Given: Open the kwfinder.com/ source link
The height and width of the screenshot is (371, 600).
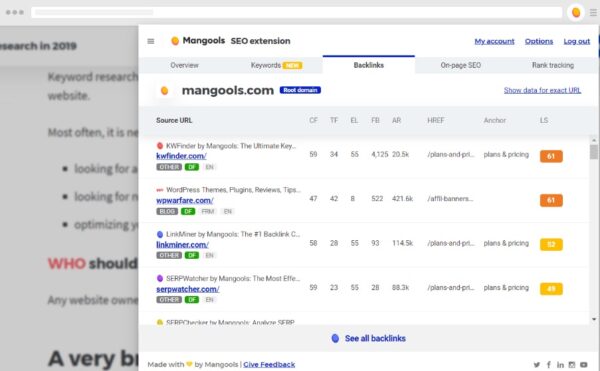Looking at the screenshot, I should [x=181, y=156].
